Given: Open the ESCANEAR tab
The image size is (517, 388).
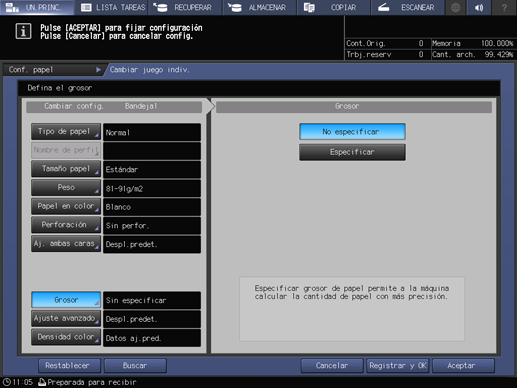Looking at the screenshot, I should tap(407, 7).
